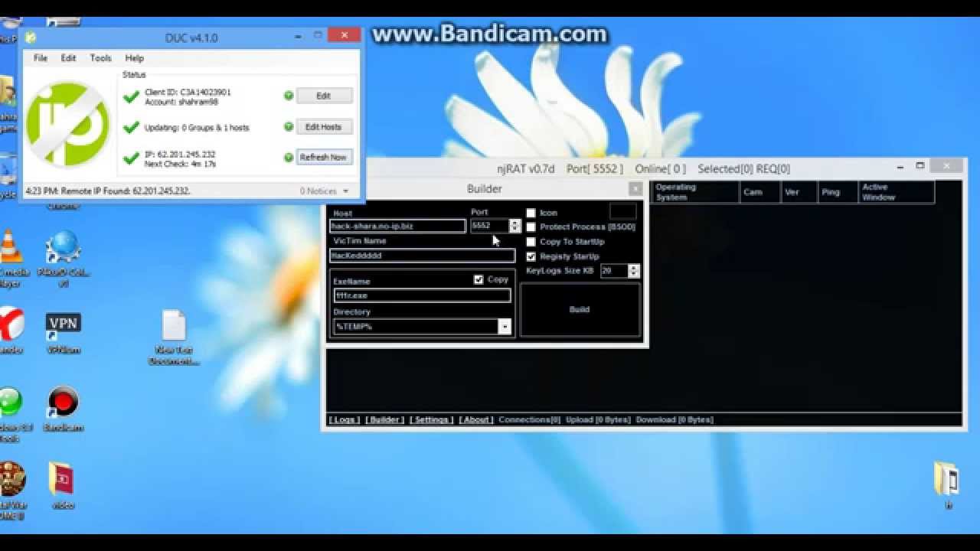Open the Tools menu in DUC
Image resolution: width=980 pixels, height=551 pixels.
point(100,58)
